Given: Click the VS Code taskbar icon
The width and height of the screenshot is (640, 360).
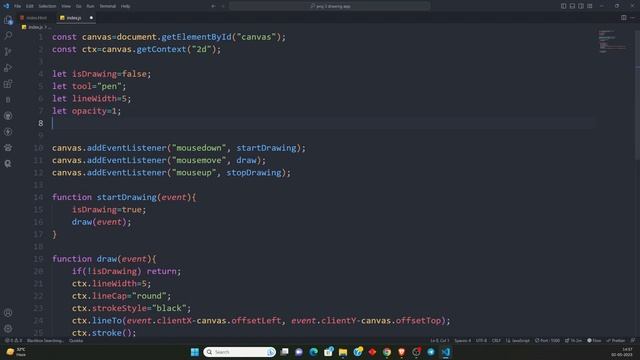Looking at the screenshot, I should click(x=445, y=352).
